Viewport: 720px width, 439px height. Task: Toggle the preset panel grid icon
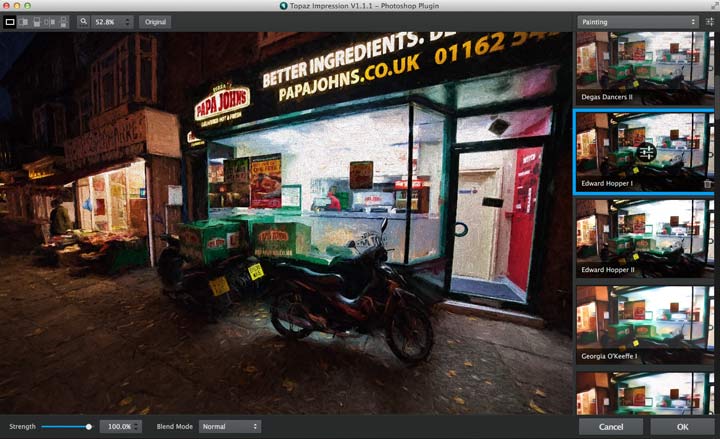710,22
